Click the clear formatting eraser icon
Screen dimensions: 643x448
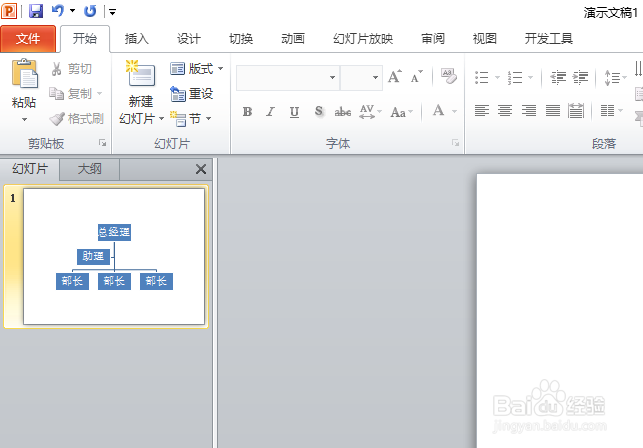pos(448,76)
